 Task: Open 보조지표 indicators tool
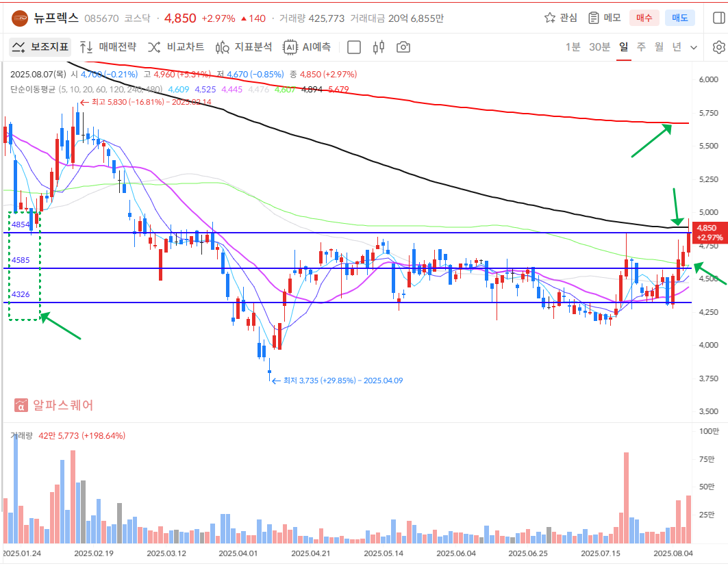tap(40, 47)
